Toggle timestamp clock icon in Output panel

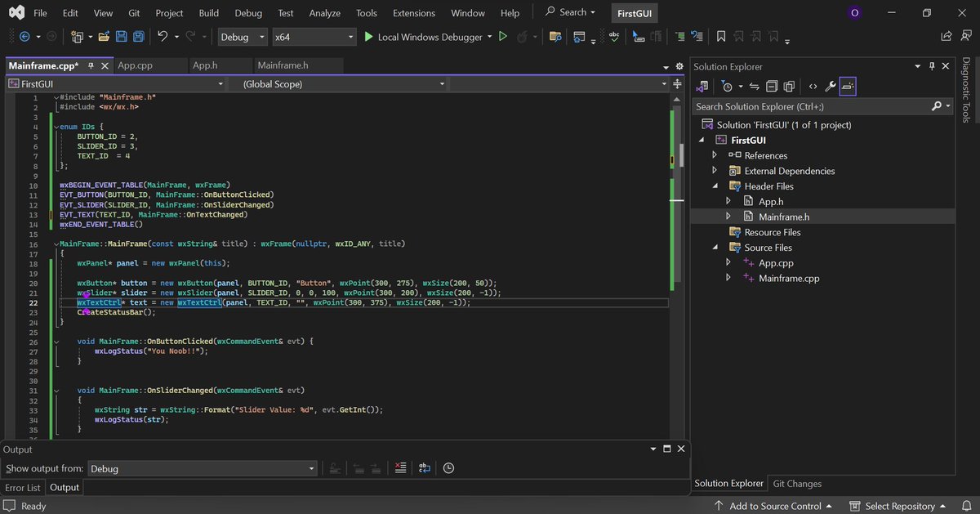point(448,468)
